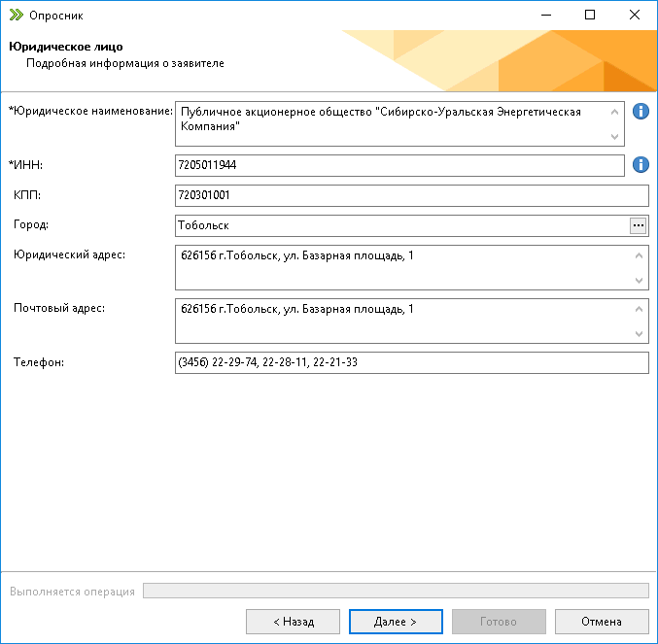Click info icon next to legal name field

(x=641, y=112)
